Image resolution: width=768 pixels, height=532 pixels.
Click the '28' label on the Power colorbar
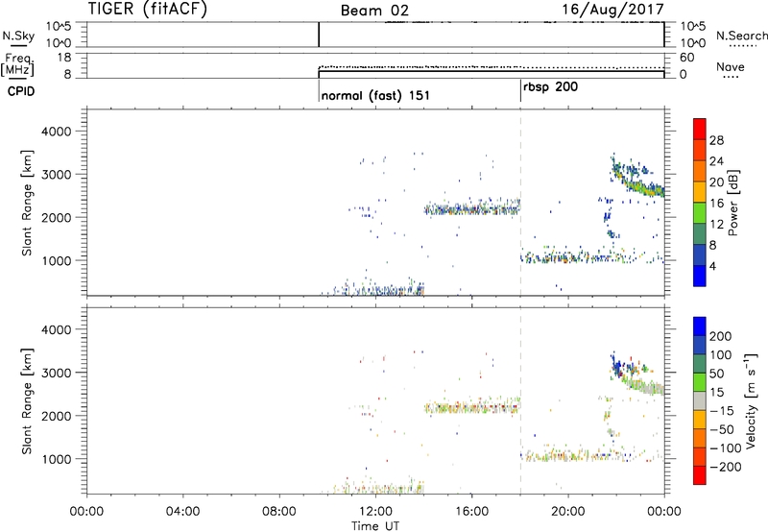pos(716,140)
